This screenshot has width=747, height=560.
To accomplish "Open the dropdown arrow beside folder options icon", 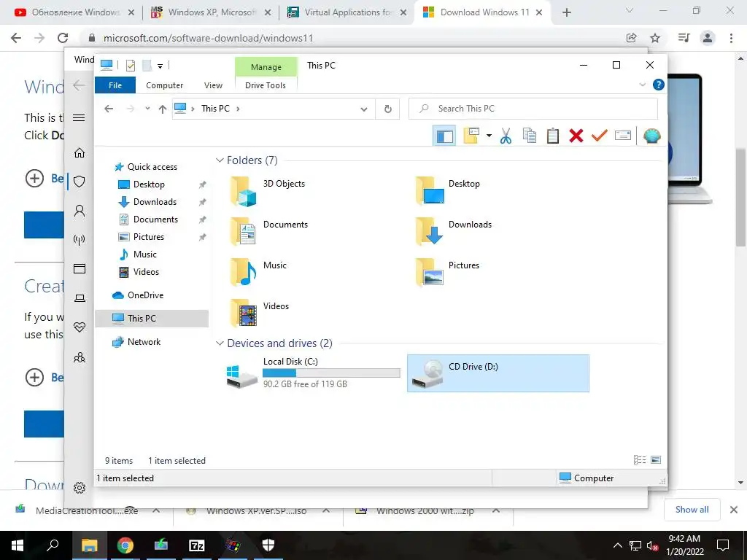I will tap(489, 136).
